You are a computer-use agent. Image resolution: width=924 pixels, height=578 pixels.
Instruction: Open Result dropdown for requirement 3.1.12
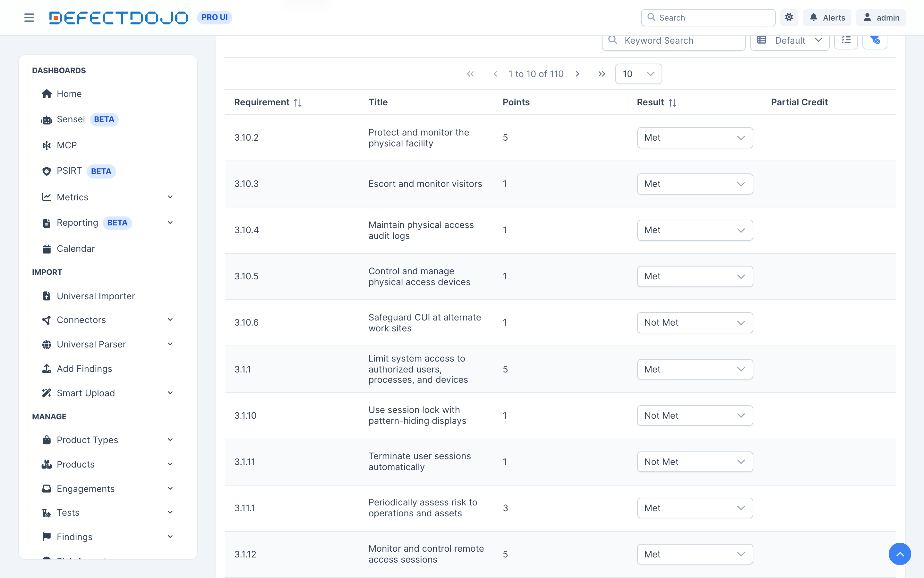coord(695,554)
